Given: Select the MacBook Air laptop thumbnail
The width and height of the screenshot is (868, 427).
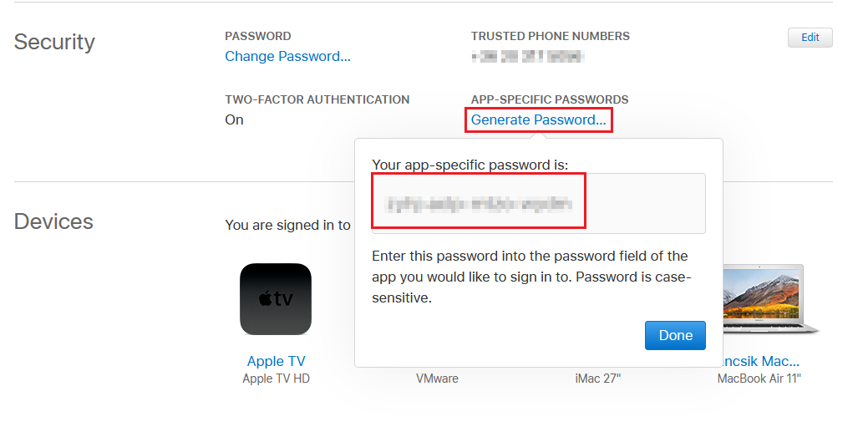Looking at the screenshot, I should [x=770, y=299].
